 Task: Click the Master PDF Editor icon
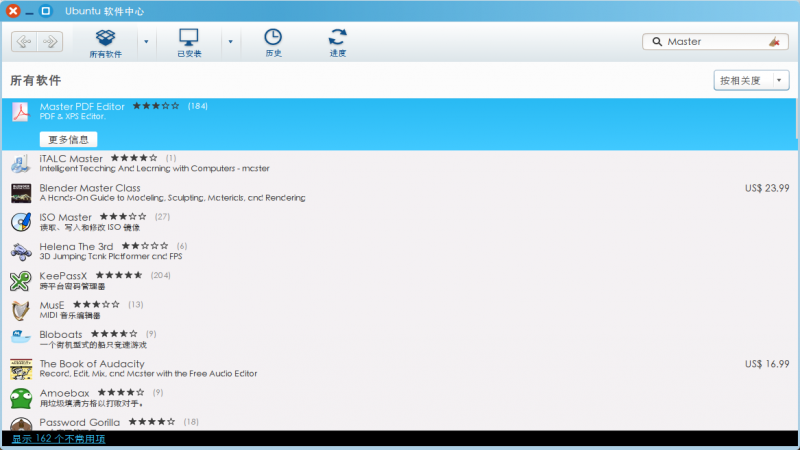click(x=21, y=112)
